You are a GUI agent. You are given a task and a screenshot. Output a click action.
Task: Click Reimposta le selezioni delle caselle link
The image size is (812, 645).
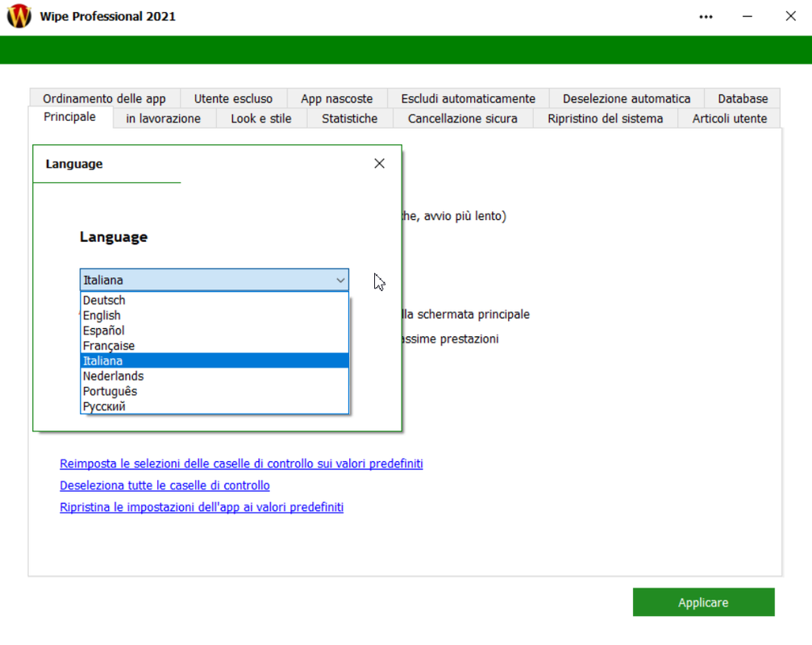(x=241, y=464)
